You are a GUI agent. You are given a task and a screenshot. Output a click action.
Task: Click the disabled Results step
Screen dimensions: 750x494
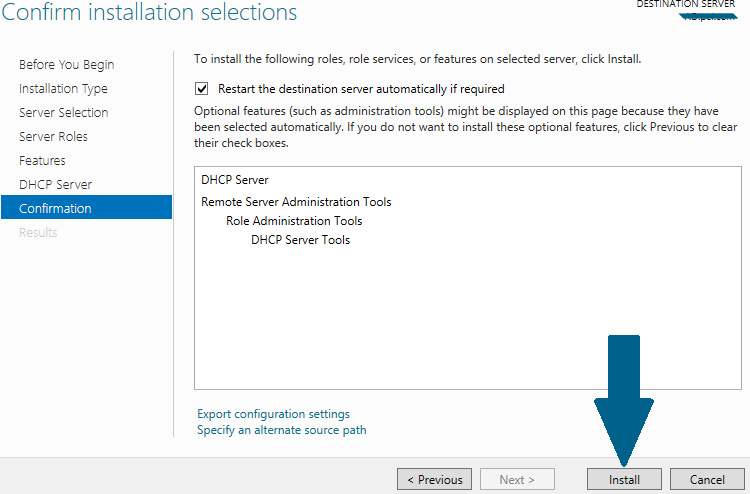tap(38, 233)
